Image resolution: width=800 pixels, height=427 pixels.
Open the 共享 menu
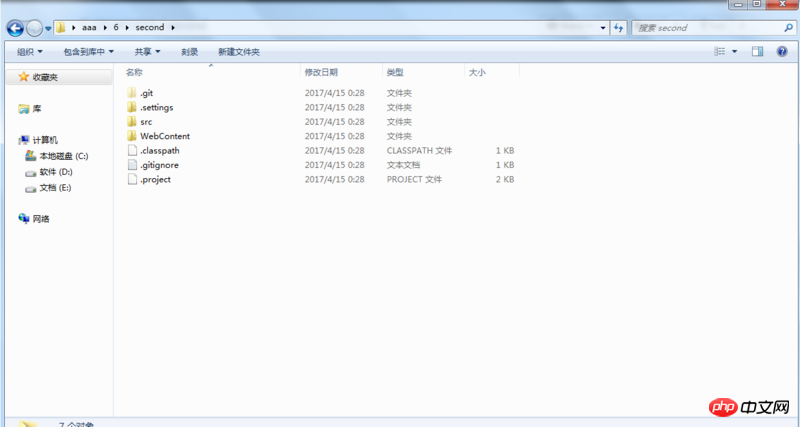tap(147, 52)
